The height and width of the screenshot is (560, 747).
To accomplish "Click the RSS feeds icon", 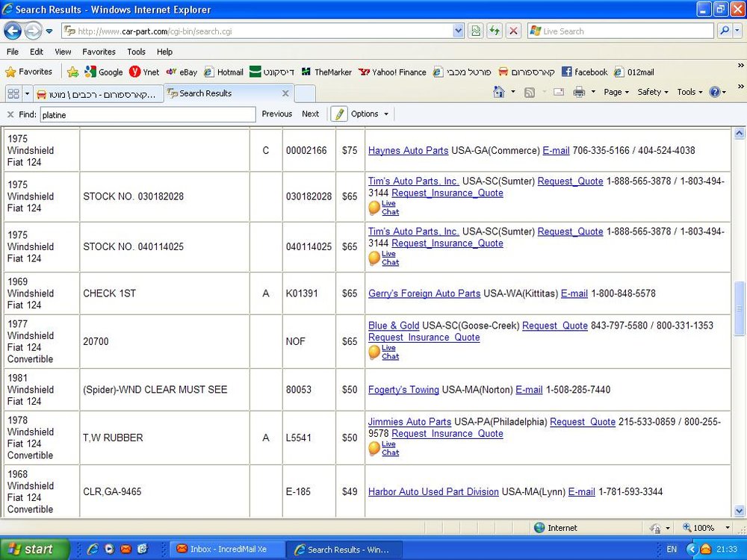I will click(530, 92).
